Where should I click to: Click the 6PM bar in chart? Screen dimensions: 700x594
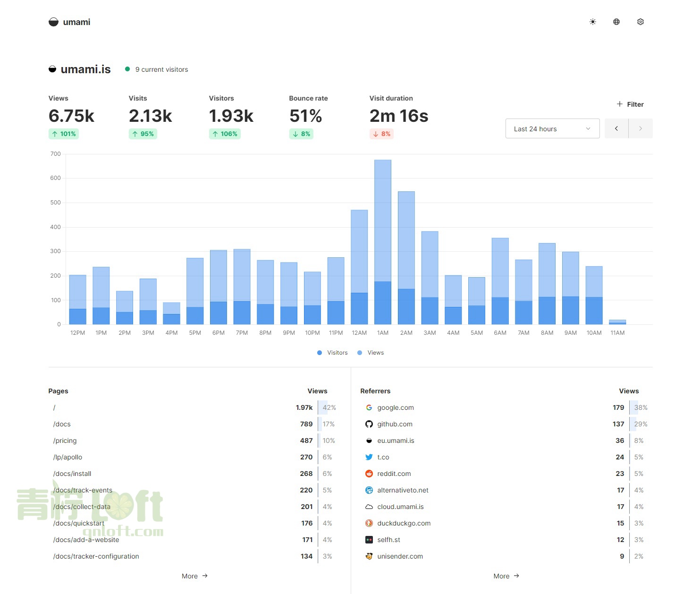pyautogui.click(x=219, y=287)
